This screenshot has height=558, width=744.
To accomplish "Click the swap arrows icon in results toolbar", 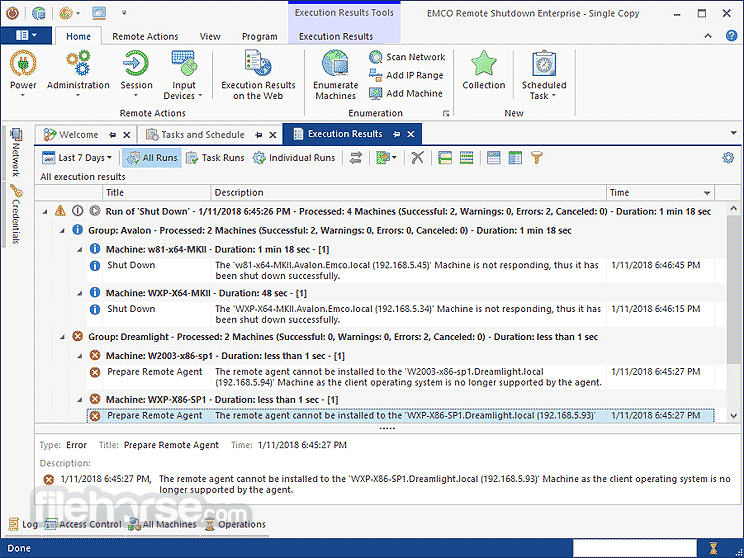I will pyautogui.click(x=356, y=158).
